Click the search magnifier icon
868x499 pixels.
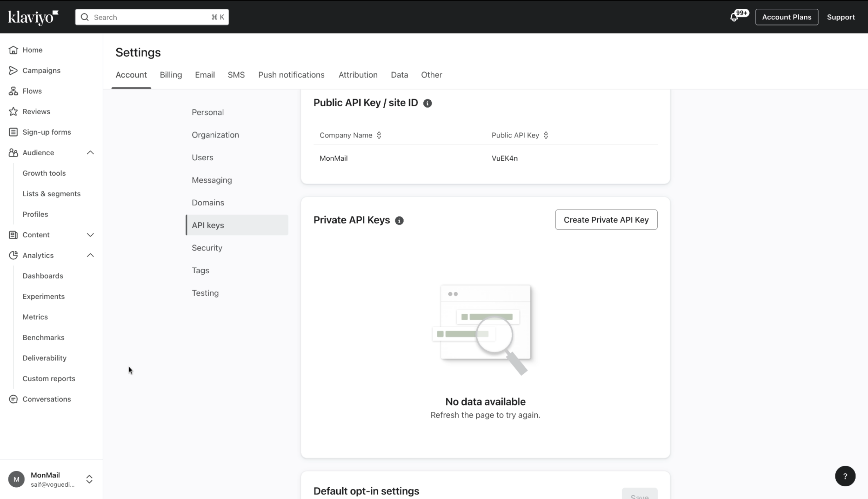(x=85, y=17)
